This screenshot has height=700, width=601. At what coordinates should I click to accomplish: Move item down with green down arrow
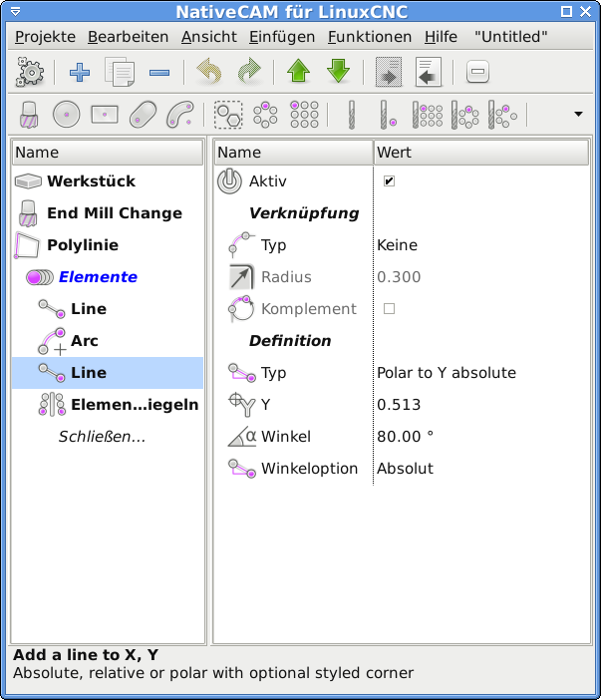click(338, 71)
